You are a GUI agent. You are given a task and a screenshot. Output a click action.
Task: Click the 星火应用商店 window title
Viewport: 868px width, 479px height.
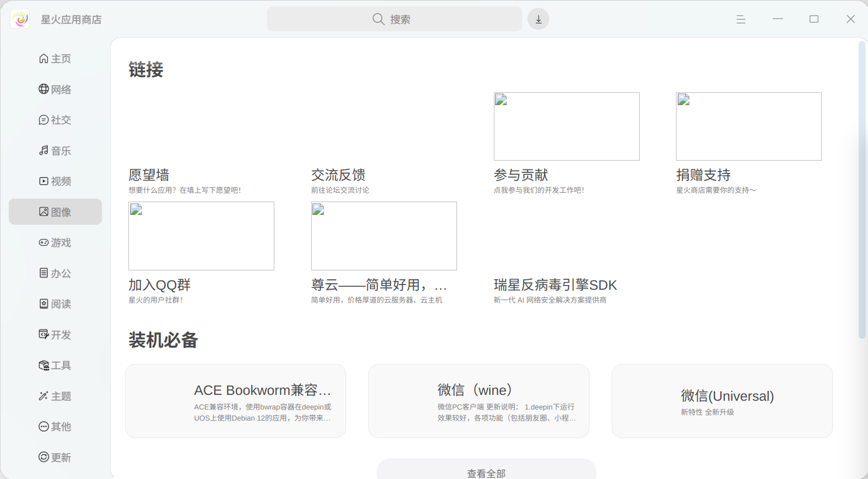(x=71, y=19)
